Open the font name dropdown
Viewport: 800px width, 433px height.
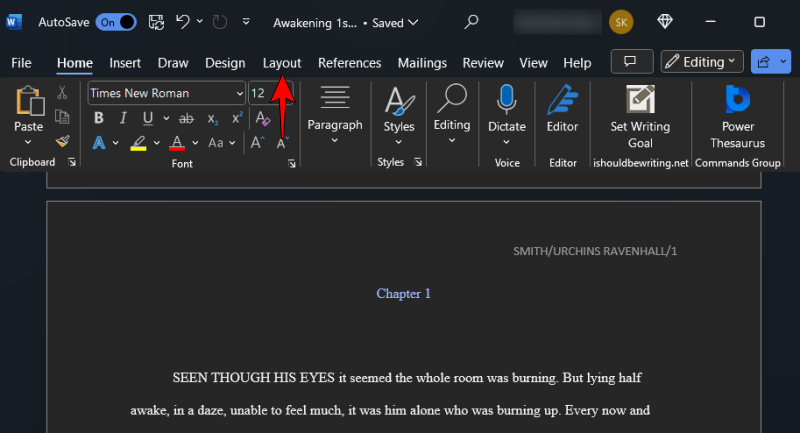click(x=239, y=93)
